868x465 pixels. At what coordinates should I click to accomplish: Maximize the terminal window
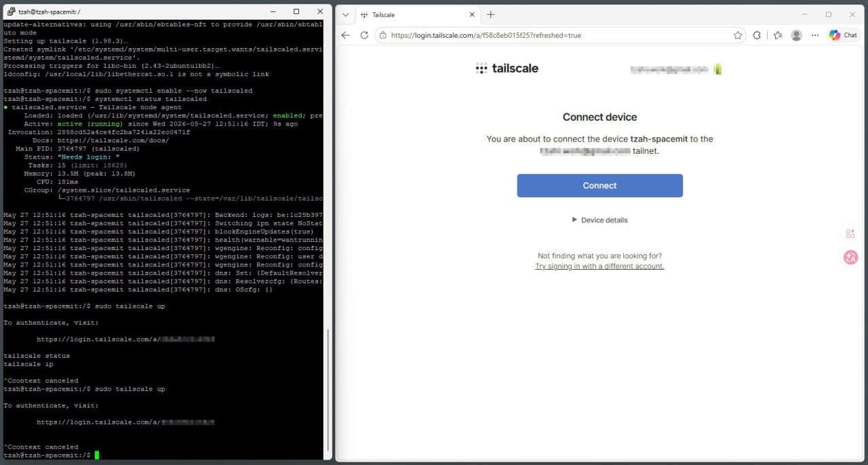coord(296,12)
